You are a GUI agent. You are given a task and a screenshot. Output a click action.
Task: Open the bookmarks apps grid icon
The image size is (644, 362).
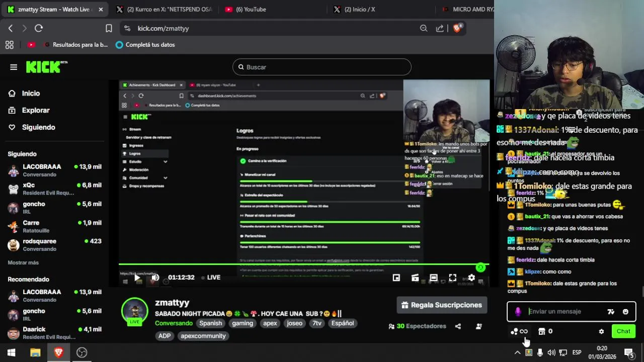click(10, 45)
